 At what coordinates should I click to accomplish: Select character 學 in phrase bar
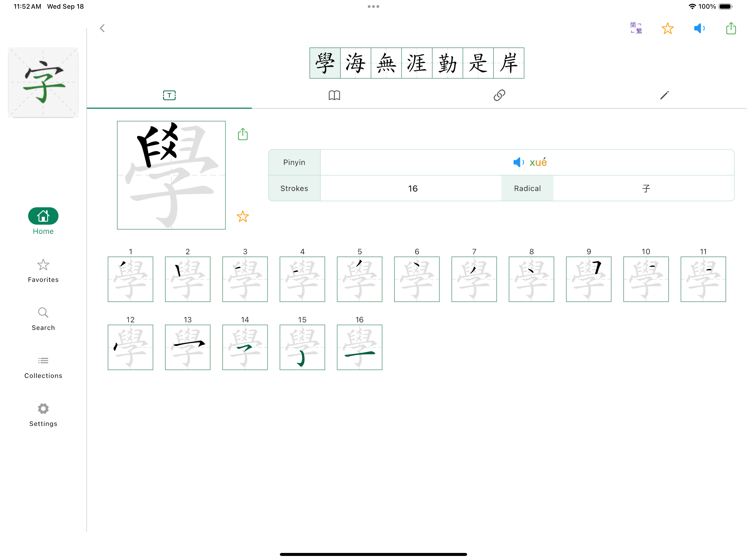[325, 63]
